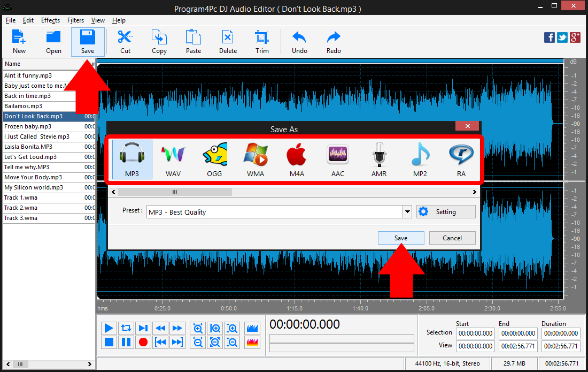Select Selection Start time field

[x=475, y=333]
